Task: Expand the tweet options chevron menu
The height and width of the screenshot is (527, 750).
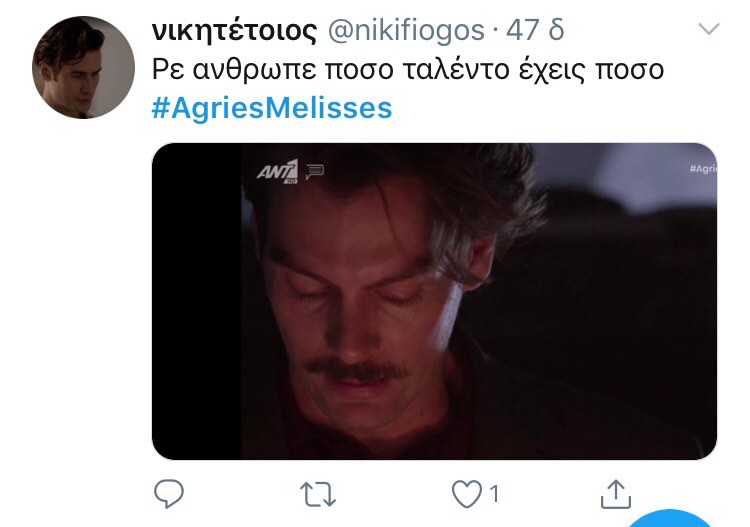Action: point(709,29)
